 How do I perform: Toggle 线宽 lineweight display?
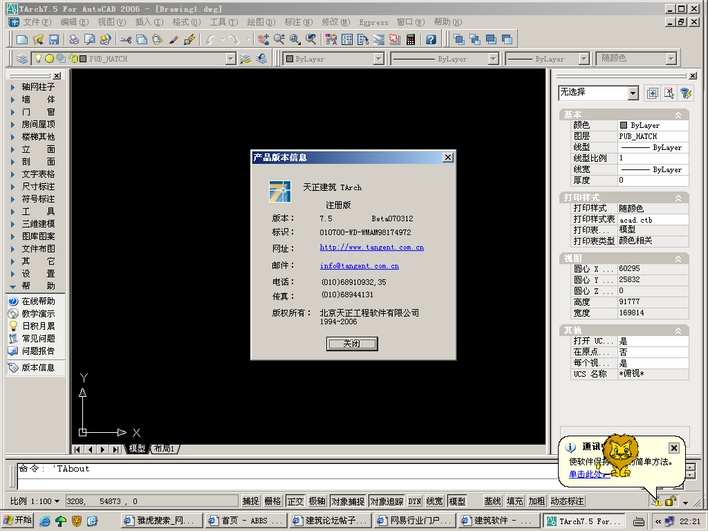click(x=435, y=501)
